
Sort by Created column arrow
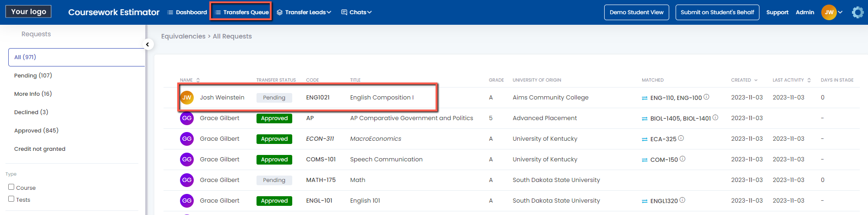756,80
